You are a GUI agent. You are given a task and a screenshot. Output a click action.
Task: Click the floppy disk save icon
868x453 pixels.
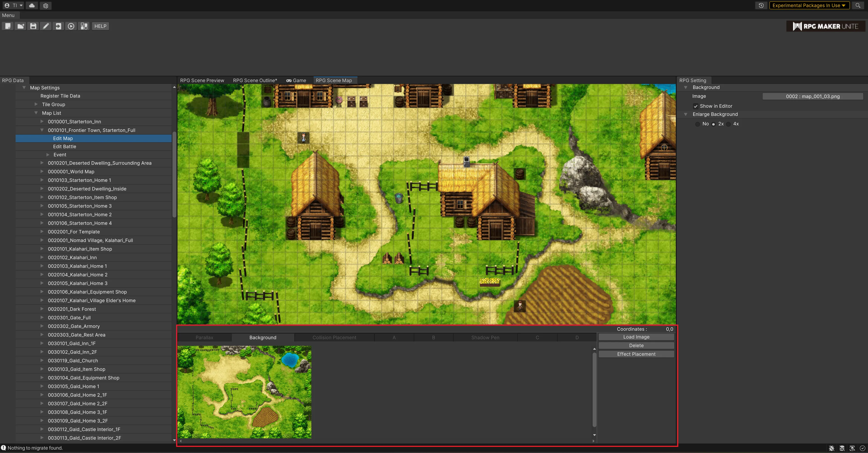33,26
